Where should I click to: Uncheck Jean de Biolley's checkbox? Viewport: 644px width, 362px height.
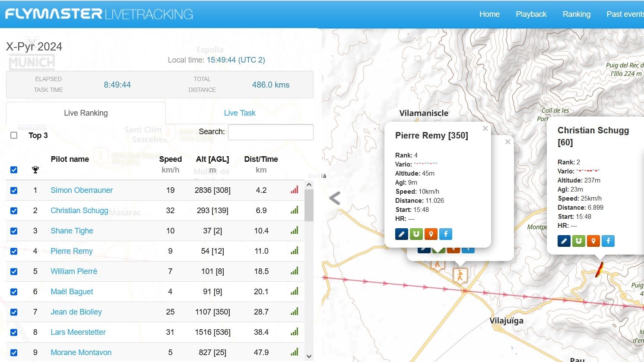point(14,312)
